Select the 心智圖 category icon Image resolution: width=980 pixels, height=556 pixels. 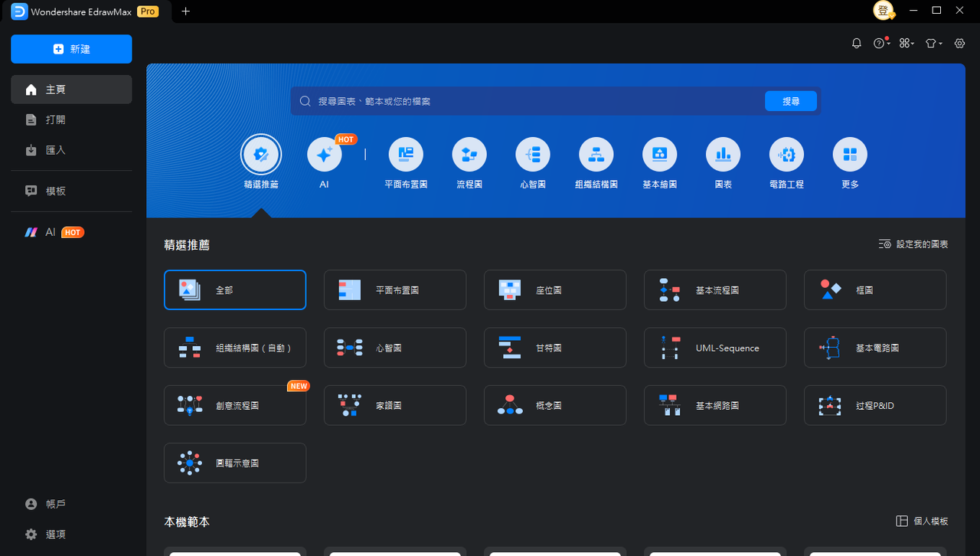click(533, 155)
